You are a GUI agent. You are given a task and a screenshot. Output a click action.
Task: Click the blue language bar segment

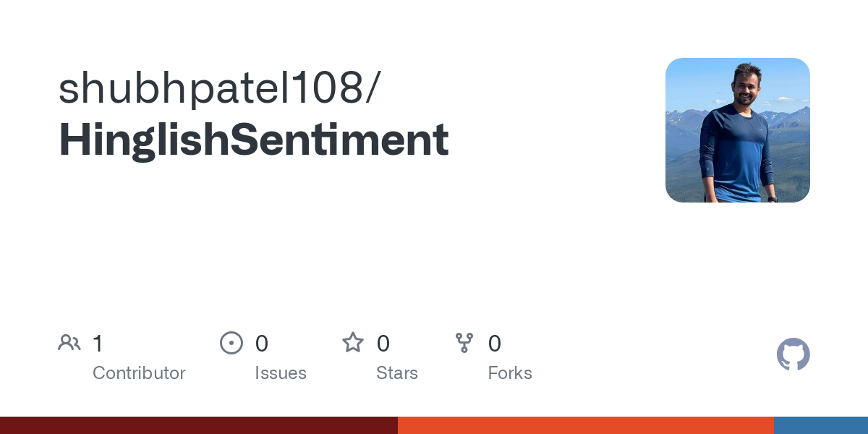(821, 425)
